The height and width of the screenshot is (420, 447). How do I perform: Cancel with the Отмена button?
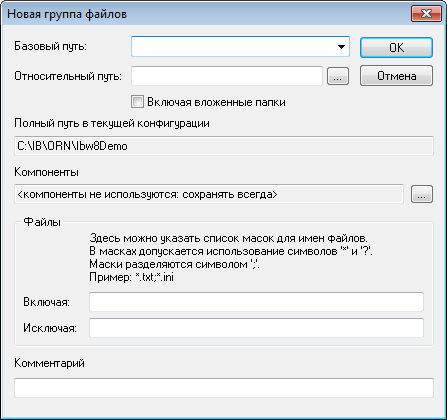[x=396, y=76]
